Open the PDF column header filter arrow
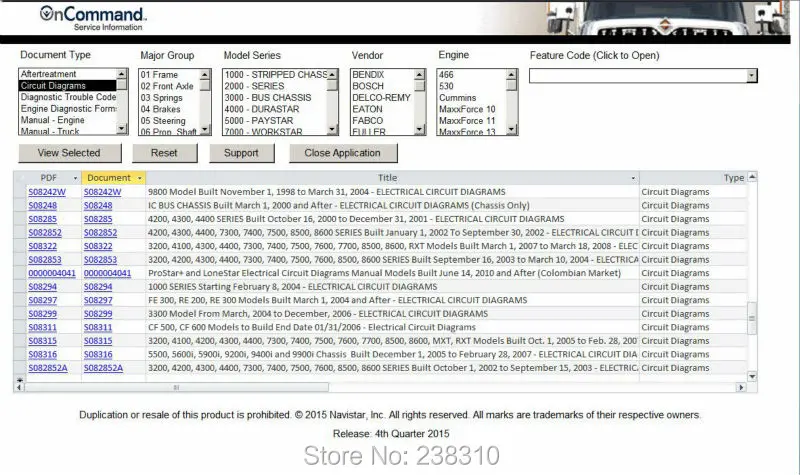 [x=76, y=178]
